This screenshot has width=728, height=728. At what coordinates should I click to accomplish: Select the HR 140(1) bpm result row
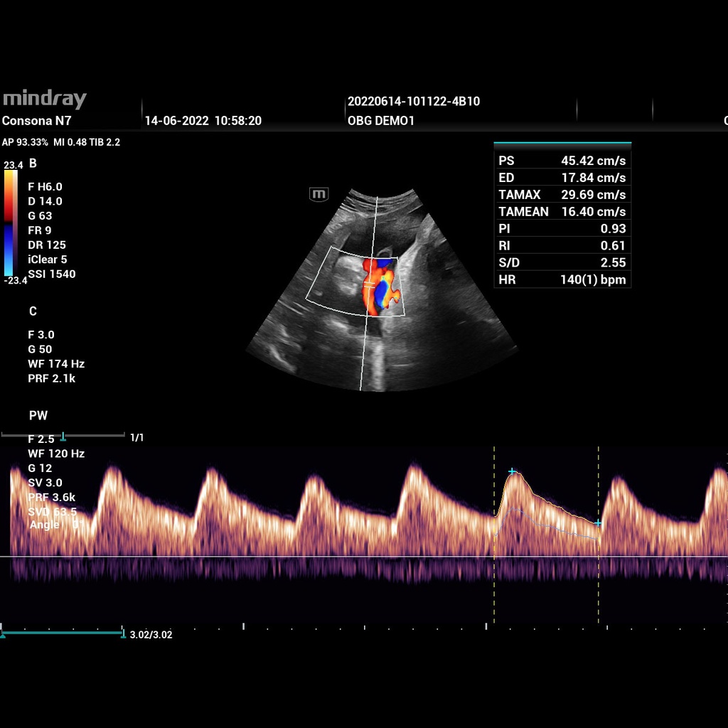(x=562, y=279)
